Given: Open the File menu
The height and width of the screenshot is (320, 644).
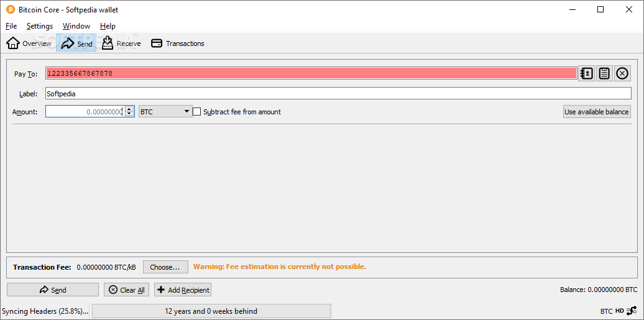Looking at the screenshot, I should click(11, 26).
